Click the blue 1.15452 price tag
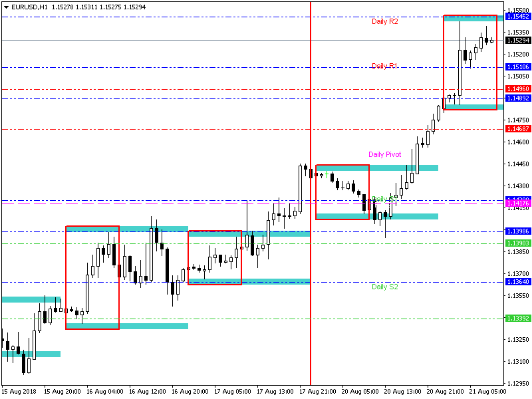 point(518,16)
